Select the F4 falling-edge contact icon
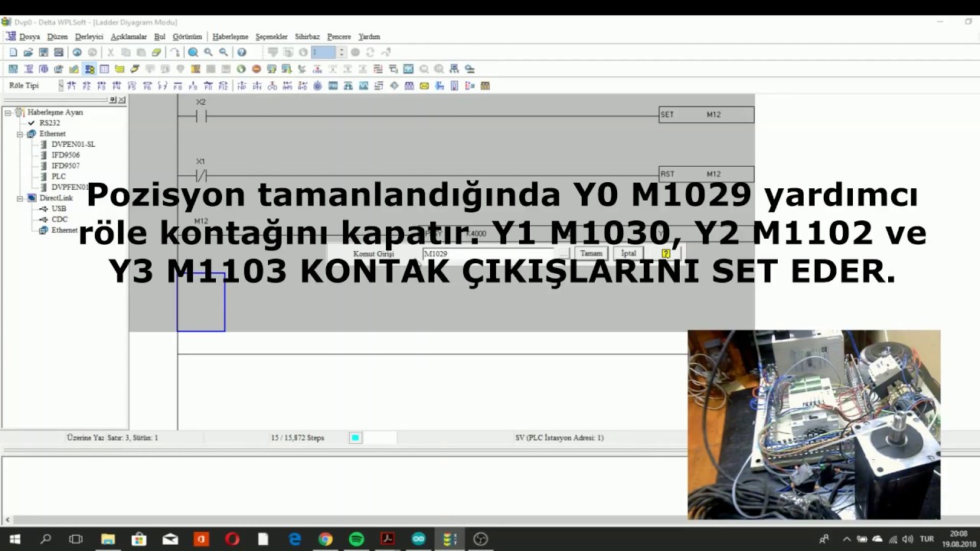980x551 pixels. pos(117,86)
